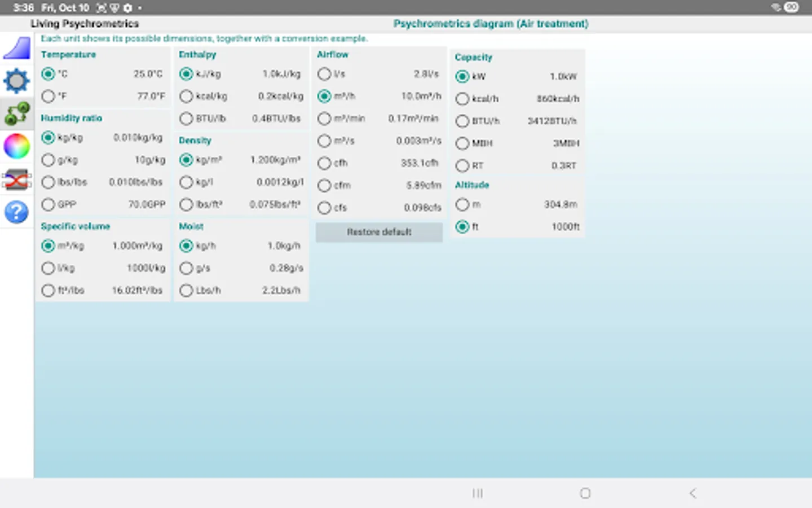Enable GPP humidity ratio unit
The width and height of the screenshot is (812, 508).
pyautogui.click(x=48, y=204)
